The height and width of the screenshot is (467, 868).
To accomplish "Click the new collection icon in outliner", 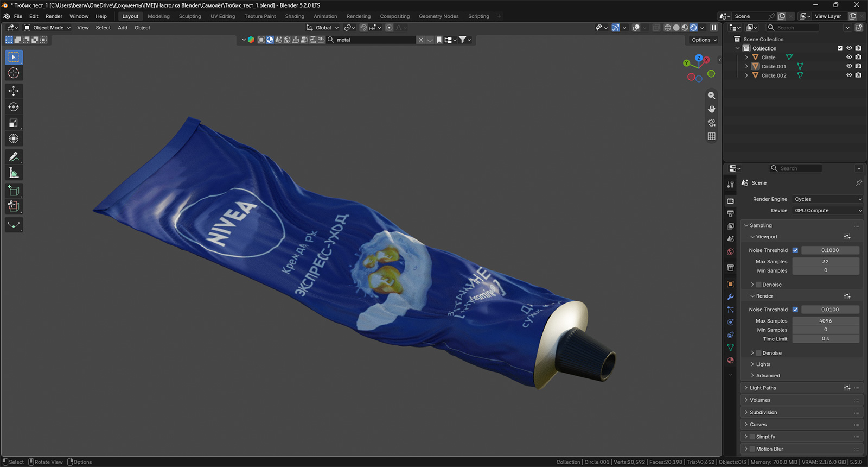I will (x=859, y=28).
